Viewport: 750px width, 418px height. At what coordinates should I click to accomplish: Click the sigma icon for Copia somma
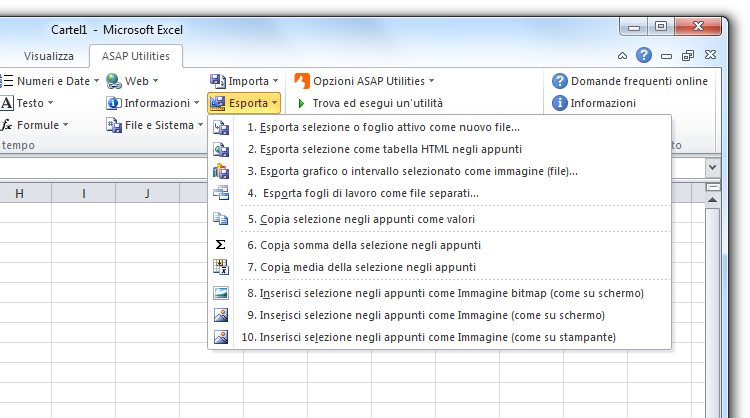pyautogui.click(x=221, y=245)
